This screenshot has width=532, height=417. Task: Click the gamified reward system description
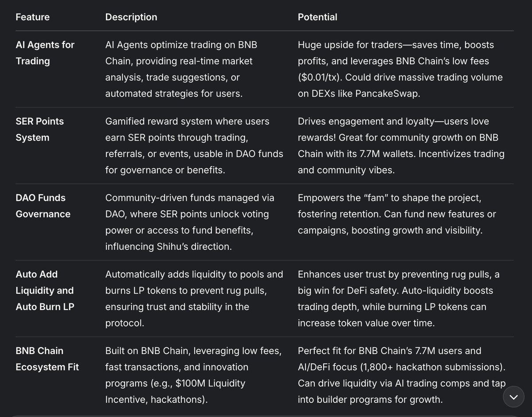[194, 146]
